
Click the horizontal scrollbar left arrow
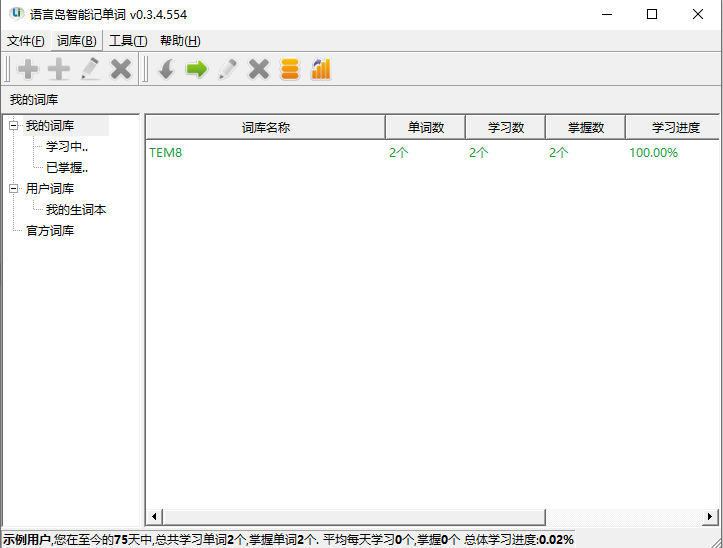(154, 517)
